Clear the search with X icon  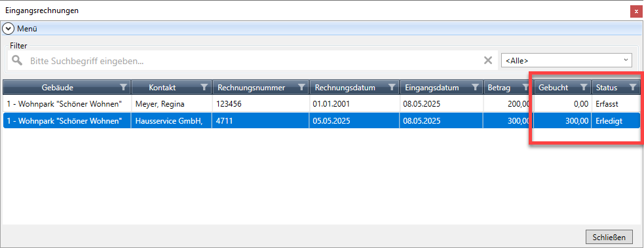(488, 61)
